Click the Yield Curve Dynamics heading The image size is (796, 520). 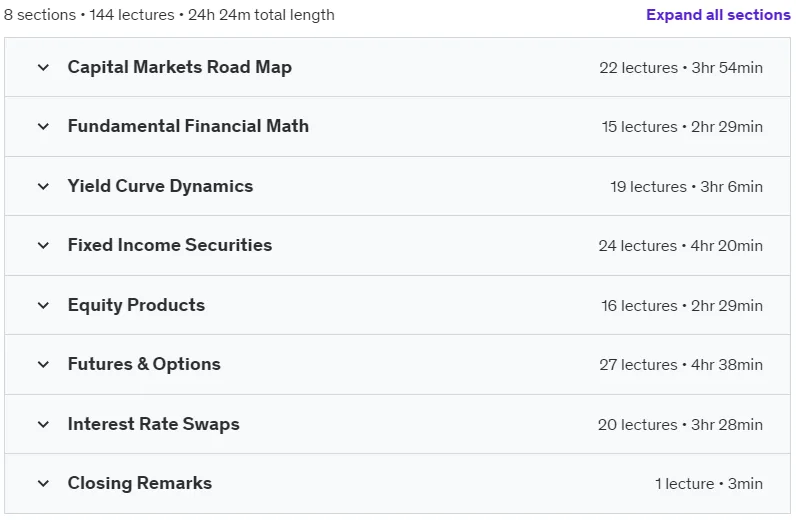[x=160, y=186]
